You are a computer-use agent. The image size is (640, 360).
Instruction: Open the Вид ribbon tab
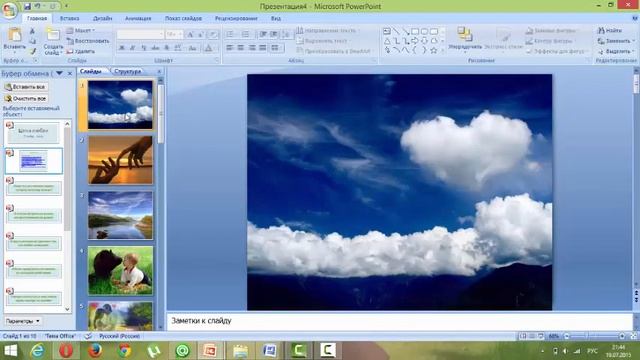276,18
